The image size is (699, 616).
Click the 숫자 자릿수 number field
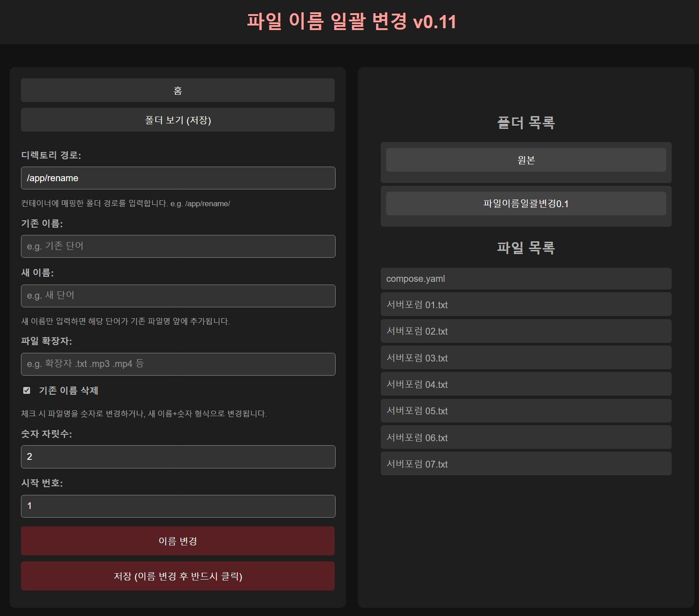(178, 457)
